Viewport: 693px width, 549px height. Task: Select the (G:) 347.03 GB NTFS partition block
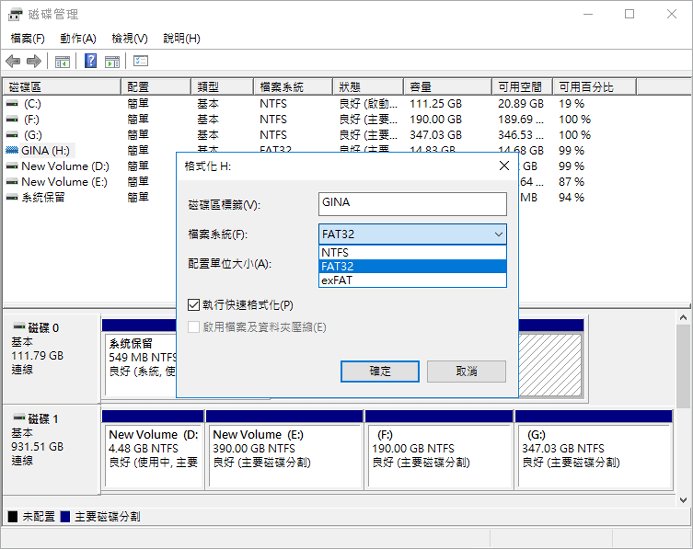click(x=597, y=449)
